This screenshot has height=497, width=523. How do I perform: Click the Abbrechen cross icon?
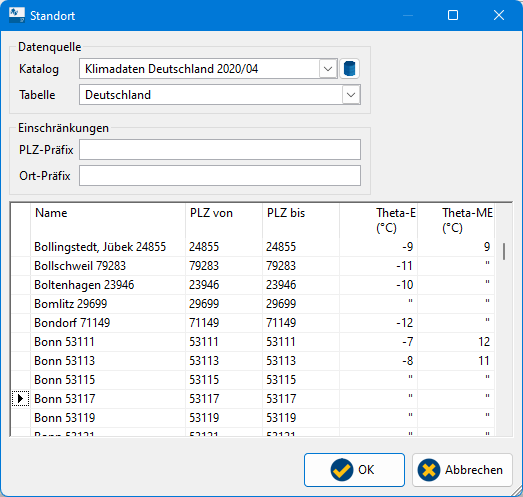click(x=429, y=470)
